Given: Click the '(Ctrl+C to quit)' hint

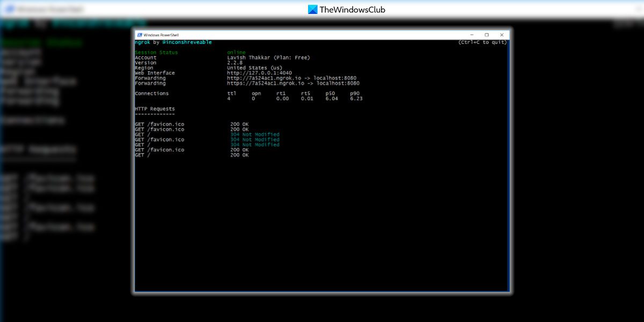Looking at the screenshot, I should pyautogui.click(x=482, y=42).
